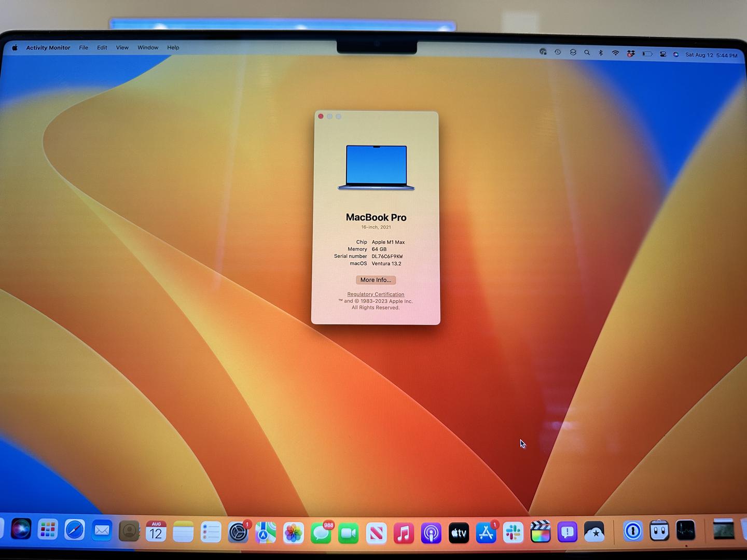Image resolution: width=747 pixels, height=560 pixels.
Task: Open Final Cut Pro from the Dock
Action: [x=540, y=532]
